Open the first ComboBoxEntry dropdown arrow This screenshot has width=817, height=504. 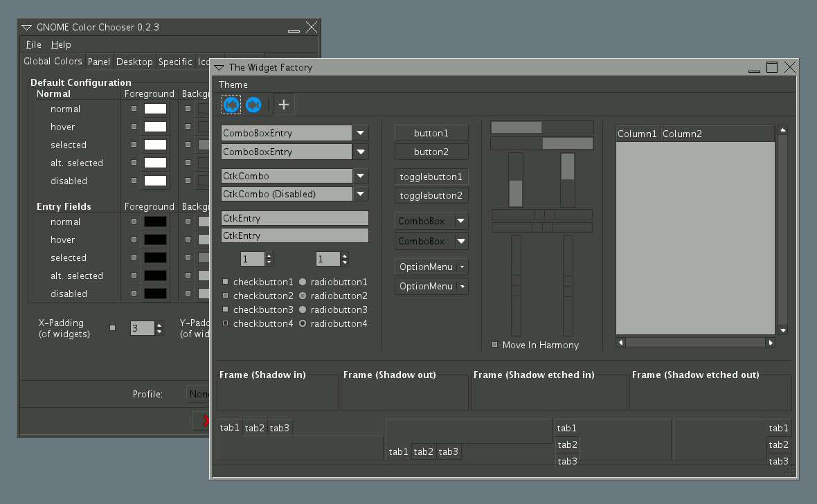click(x=361, y=133)
